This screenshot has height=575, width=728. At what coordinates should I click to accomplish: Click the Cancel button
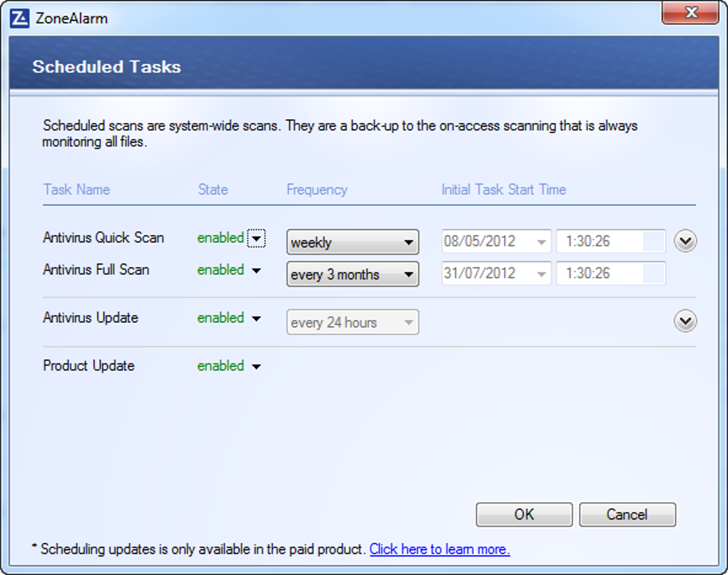(627, 514)
